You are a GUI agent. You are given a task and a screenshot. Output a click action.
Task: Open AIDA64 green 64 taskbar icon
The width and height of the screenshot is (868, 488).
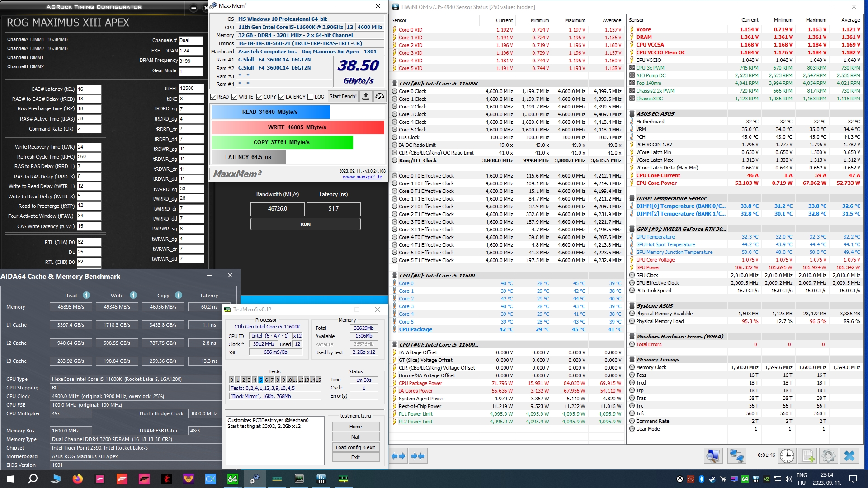pos(232,479)
